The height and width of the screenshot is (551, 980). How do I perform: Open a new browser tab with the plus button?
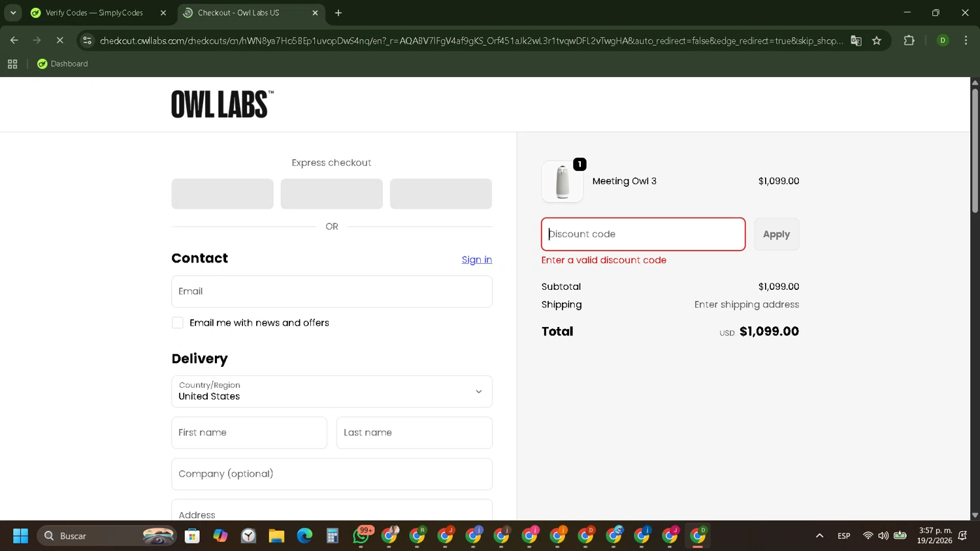[x=338, y=13]
